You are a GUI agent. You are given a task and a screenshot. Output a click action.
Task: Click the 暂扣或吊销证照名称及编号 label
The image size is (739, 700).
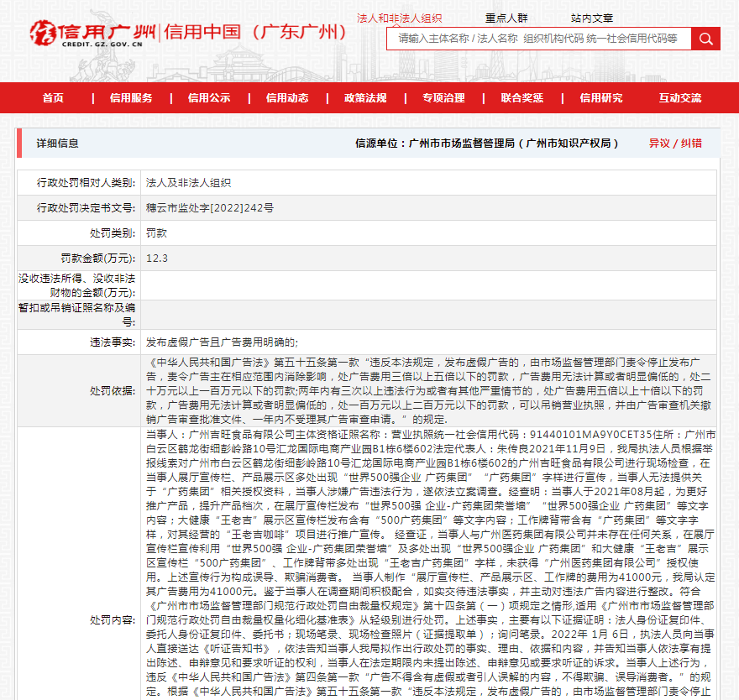tap(76, 315)
